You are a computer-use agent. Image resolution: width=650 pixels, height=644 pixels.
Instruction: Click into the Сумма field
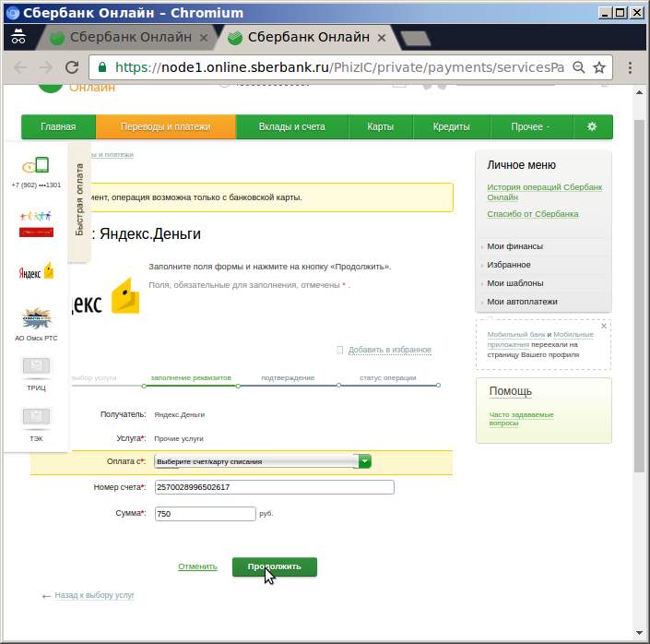coord(206,514)
